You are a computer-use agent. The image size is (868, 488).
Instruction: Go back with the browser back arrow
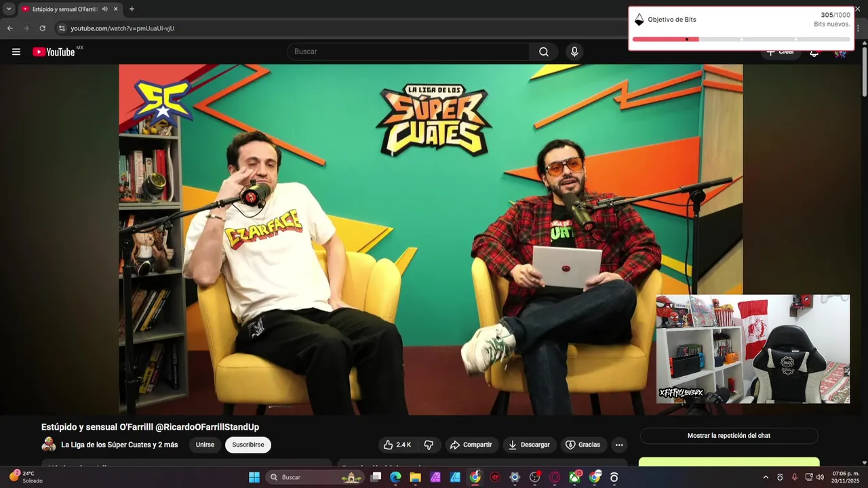[9, 28]
